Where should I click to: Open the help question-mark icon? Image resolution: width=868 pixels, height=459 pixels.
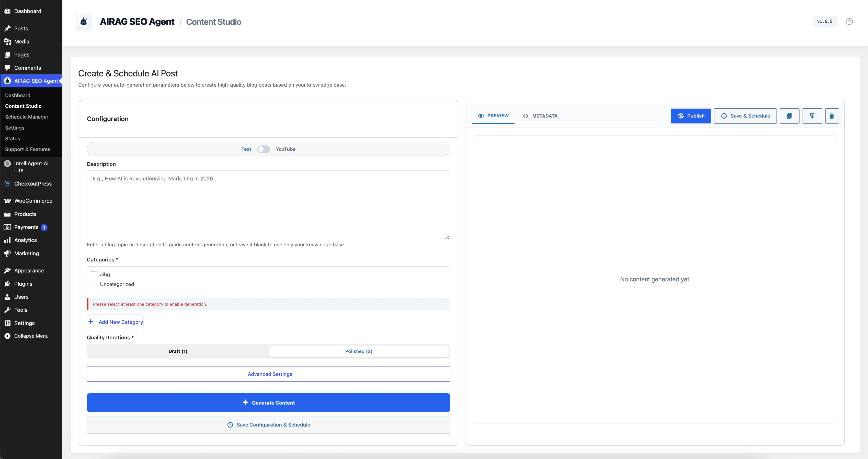pos(849,21)
